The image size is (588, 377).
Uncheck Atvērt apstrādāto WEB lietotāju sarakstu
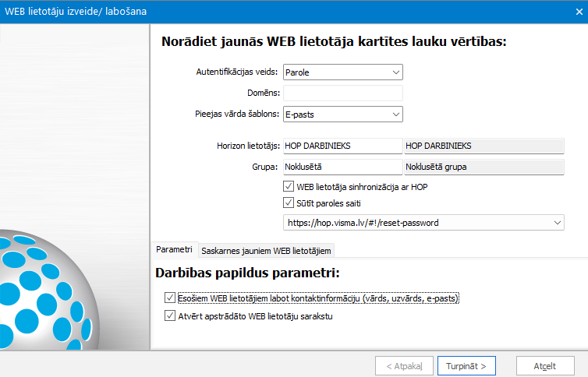170,315
